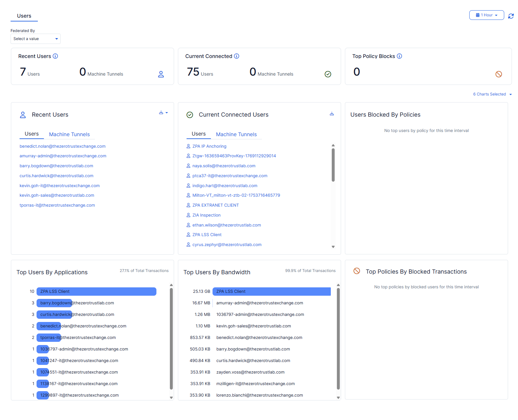Click the user icon in Recent Users summary card

coord(161,74)
